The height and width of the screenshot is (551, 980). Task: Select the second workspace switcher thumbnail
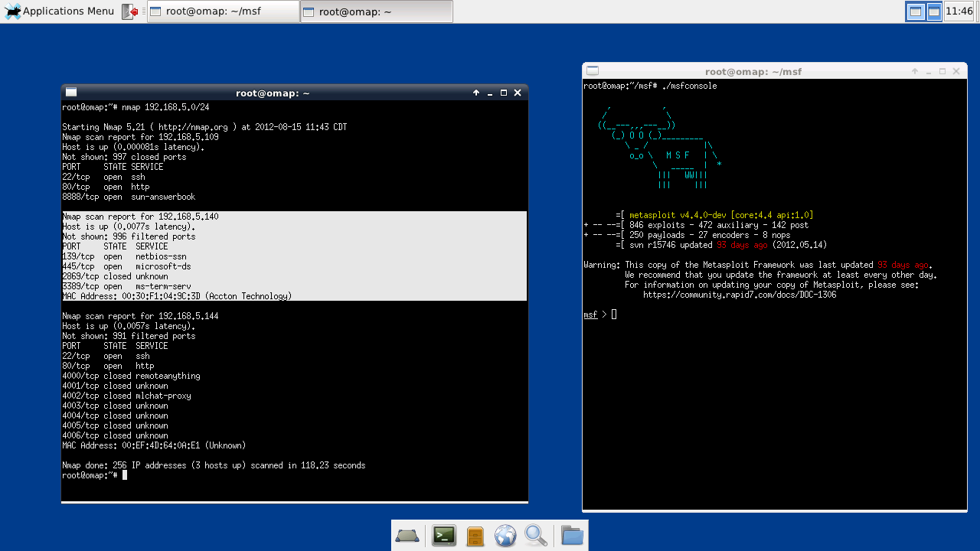point(934,11)
